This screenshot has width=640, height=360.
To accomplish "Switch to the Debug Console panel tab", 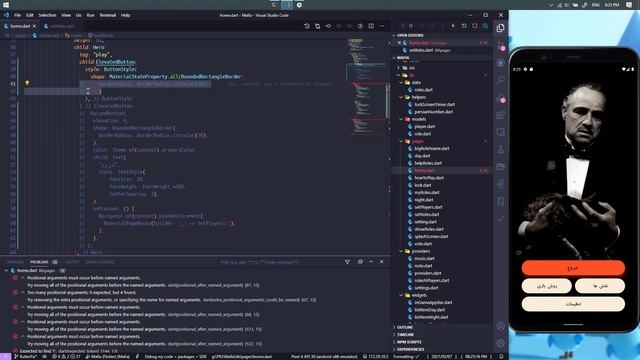I will [100, 262].
